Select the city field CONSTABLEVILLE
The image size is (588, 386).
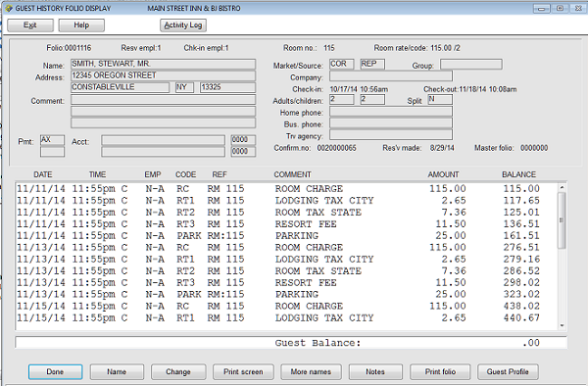pos(120,87)
